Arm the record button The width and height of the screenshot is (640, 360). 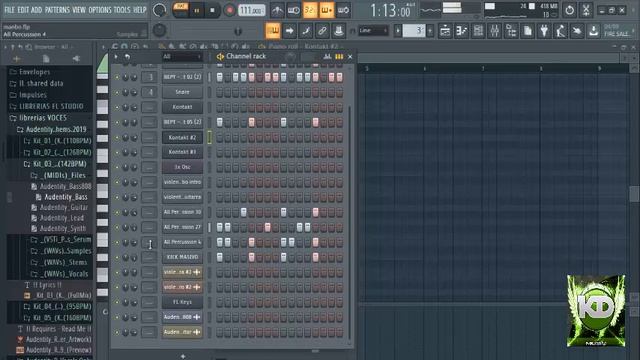tap(229, 11)
